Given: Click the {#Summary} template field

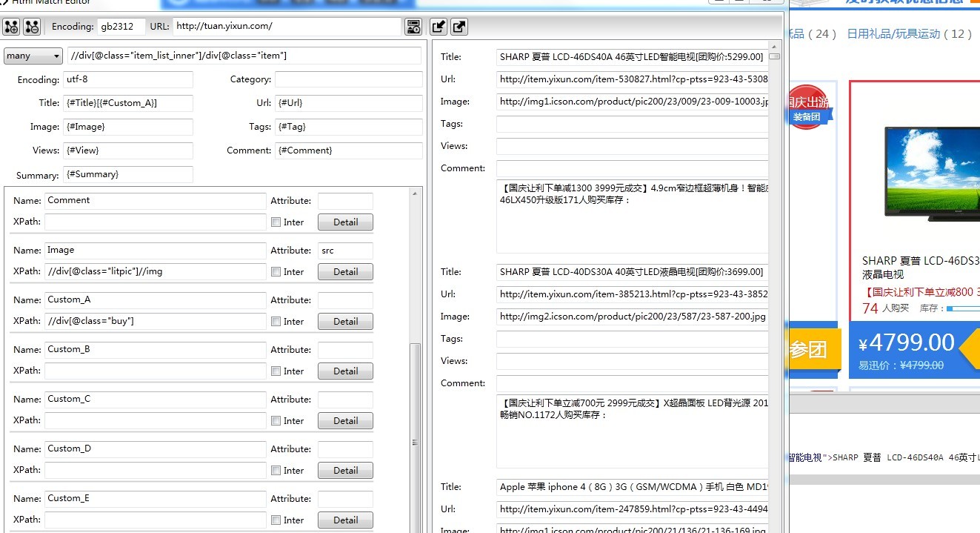Looking at the screenshot, I should [128, 175].
